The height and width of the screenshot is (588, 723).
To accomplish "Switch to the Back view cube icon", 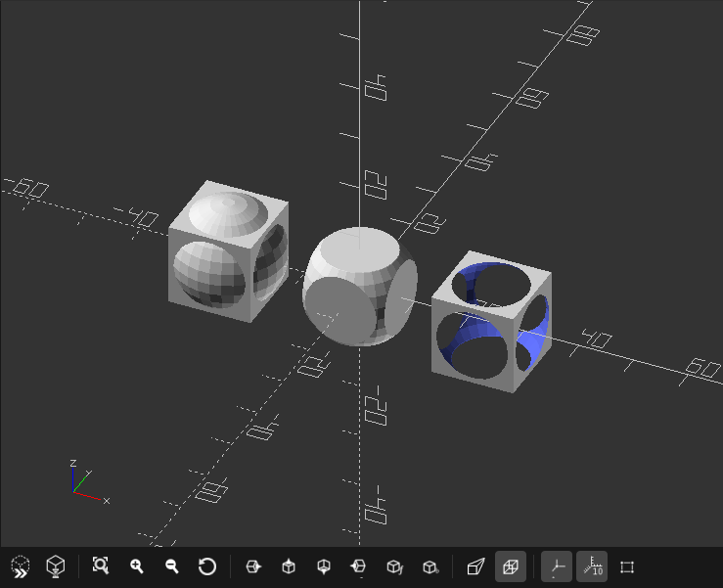I will (429, 566).
